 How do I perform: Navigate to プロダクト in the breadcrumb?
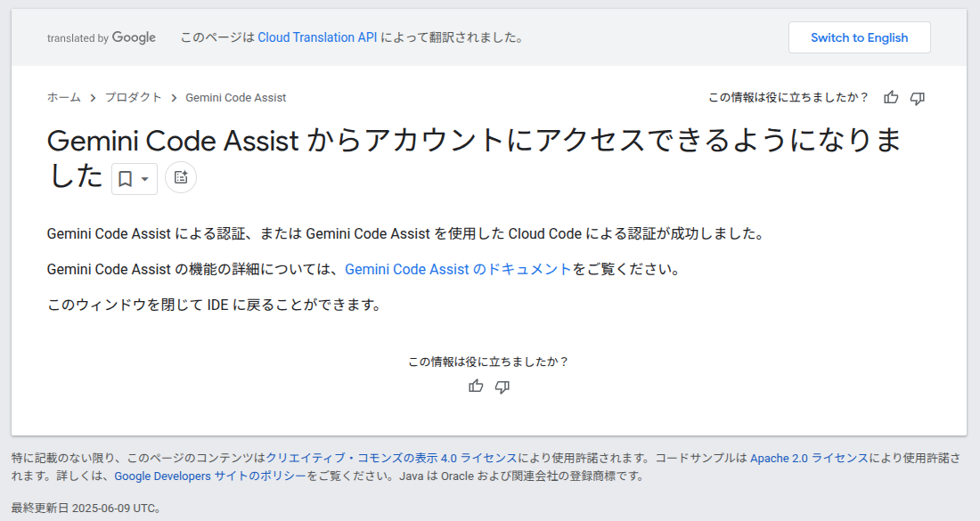click(x=134, y=98)
